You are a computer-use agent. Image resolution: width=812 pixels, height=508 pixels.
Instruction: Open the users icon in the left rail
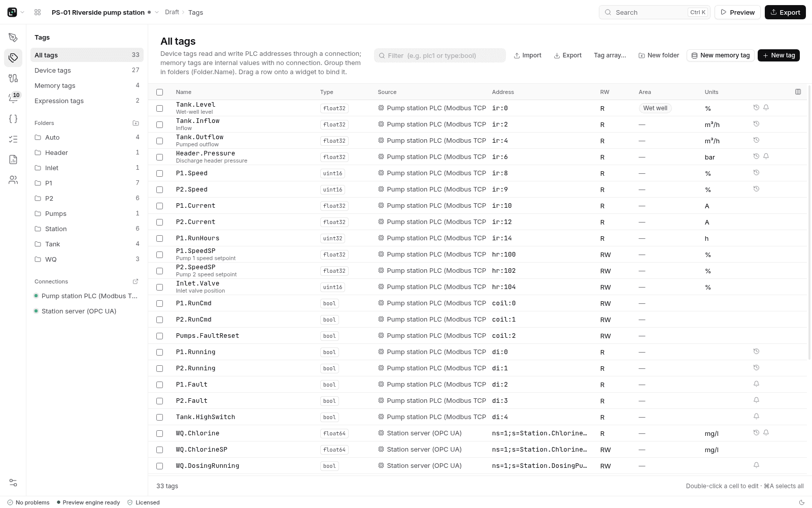(13, 180)
